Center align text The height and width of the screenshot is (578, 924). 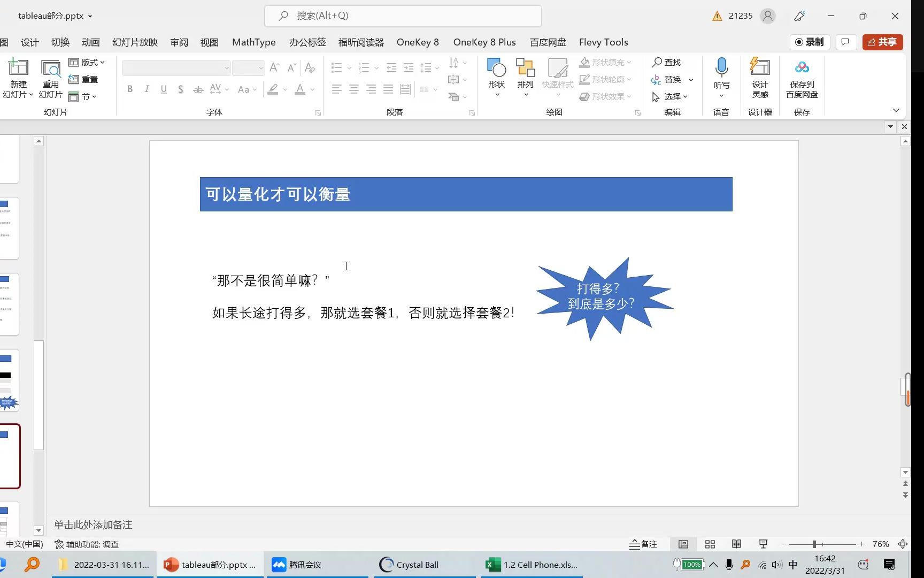tap(353, 89)
